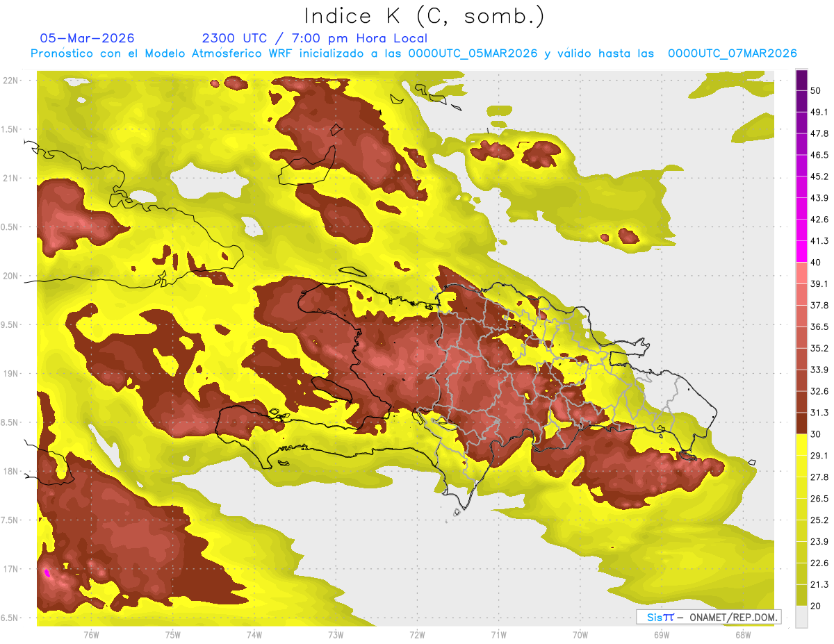Click the color scale value "36.5"

pyautogui.click(x=819, y=327)
